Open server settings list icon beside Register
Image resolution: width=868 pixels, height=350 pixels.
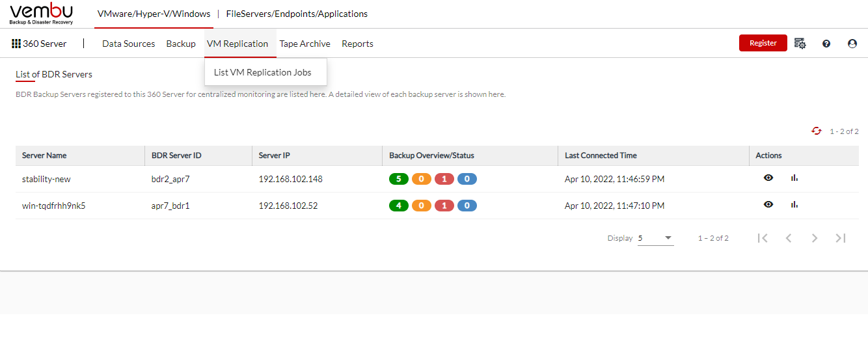tap(800, 44)
